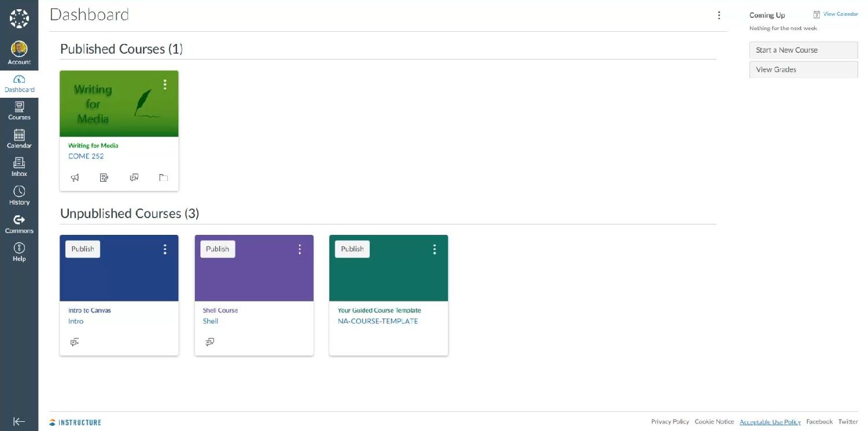Open the Shell Course card options menu
This screenshot has width=868, height=431.
tap(300, 249)
